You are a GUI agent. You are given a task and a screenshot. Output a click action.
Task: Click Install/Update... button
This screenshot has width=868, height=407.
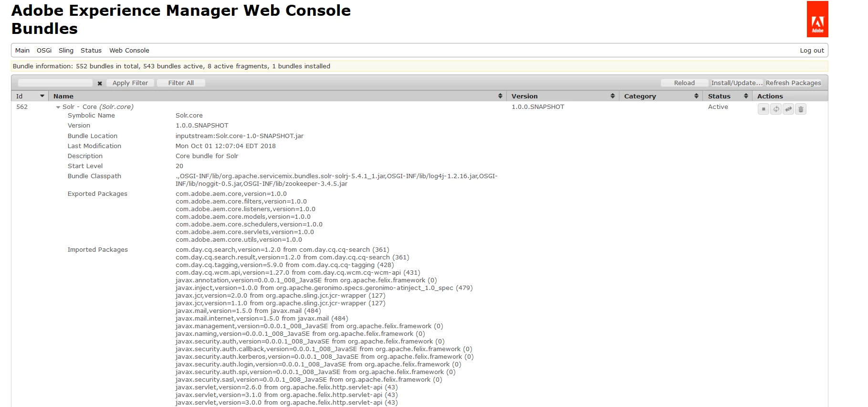pos(737,83)
